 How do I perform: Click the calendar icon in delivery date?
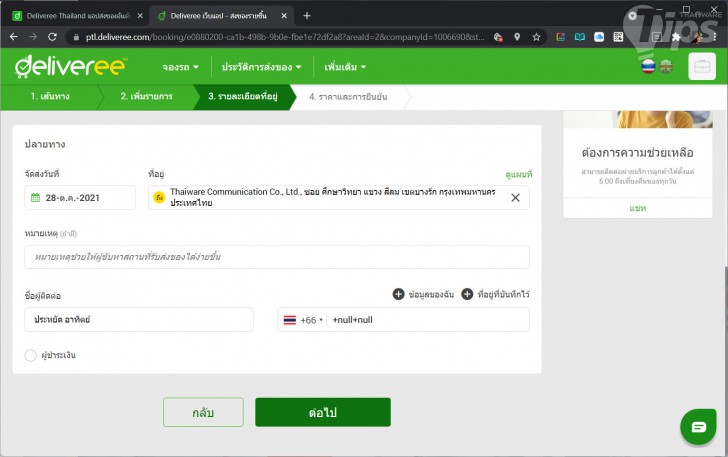tap(35, 198)
